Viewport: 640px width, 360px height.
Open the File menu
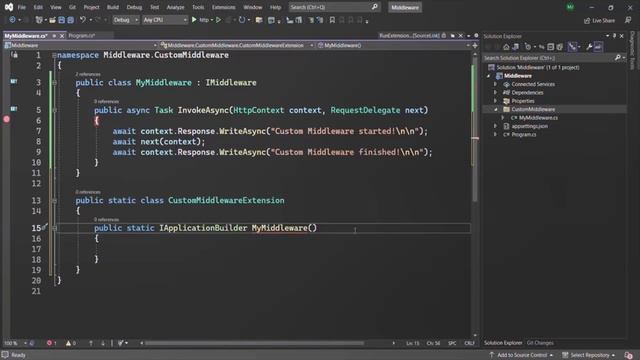22,7
